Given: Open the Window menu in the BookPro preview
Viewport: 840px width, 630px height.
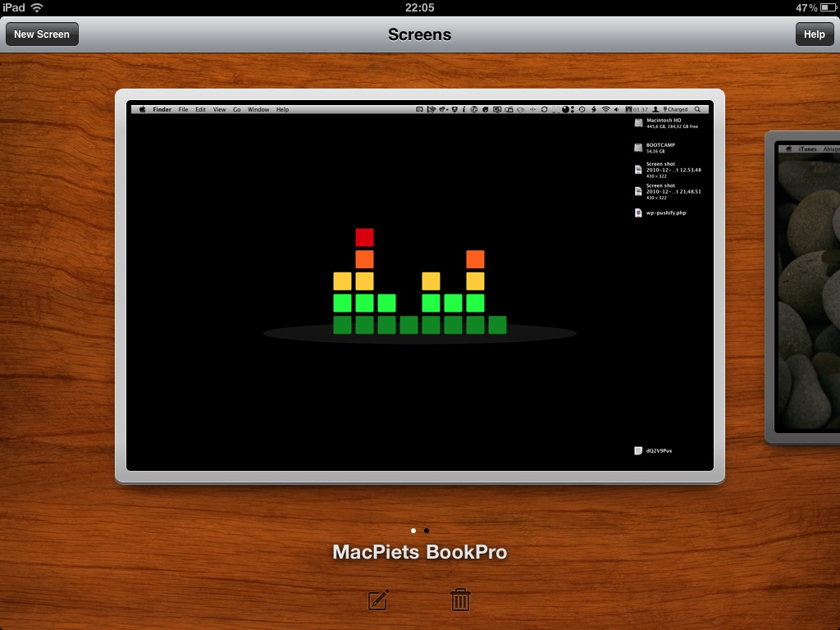Looking at the screenshot, I should coord(258,109).
